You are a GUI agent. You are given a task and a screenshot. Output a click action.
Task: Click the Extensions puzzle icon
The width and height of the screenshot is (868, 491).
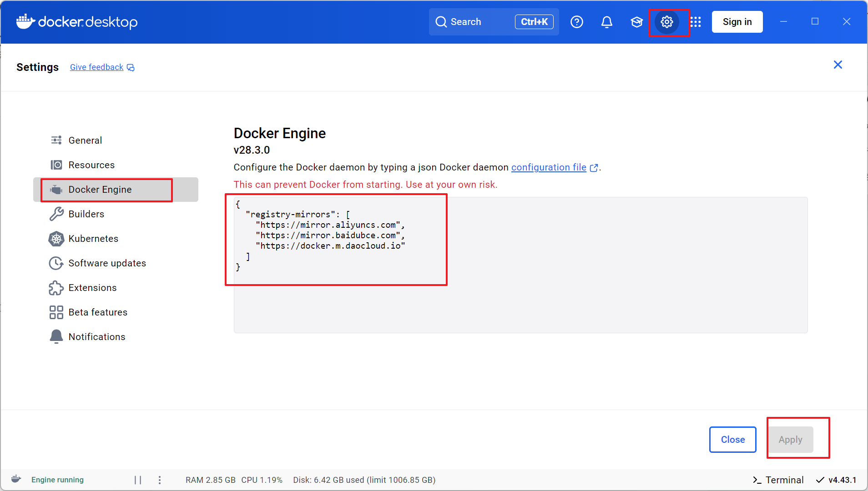coord(56,288)
